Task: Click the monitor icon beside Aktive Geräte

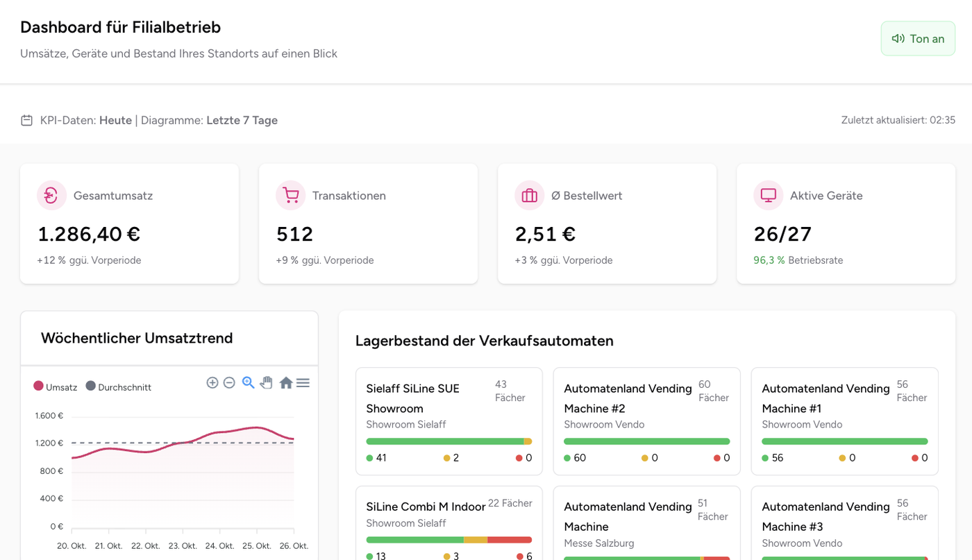Action: [768, 196]
